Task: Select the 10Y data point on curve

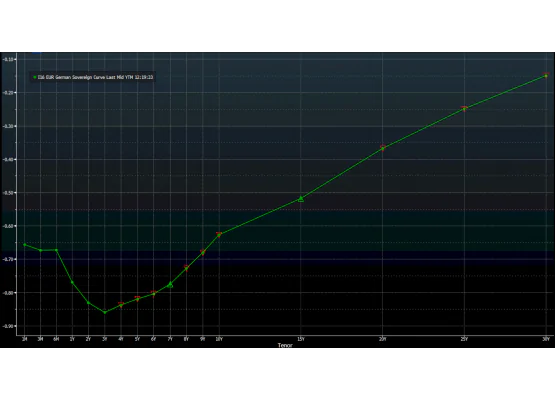Action: (x=219, y=234)
